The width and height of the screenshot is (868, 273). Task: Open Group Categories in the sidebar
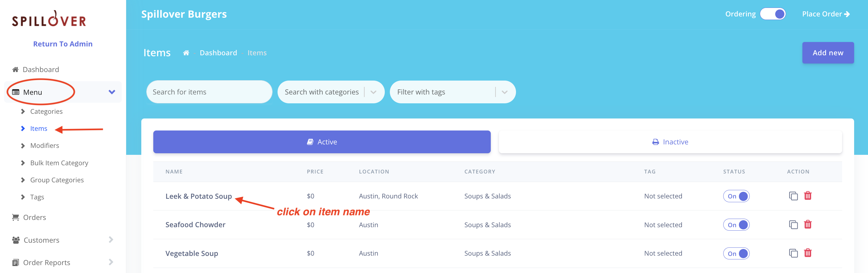(57, 180)
